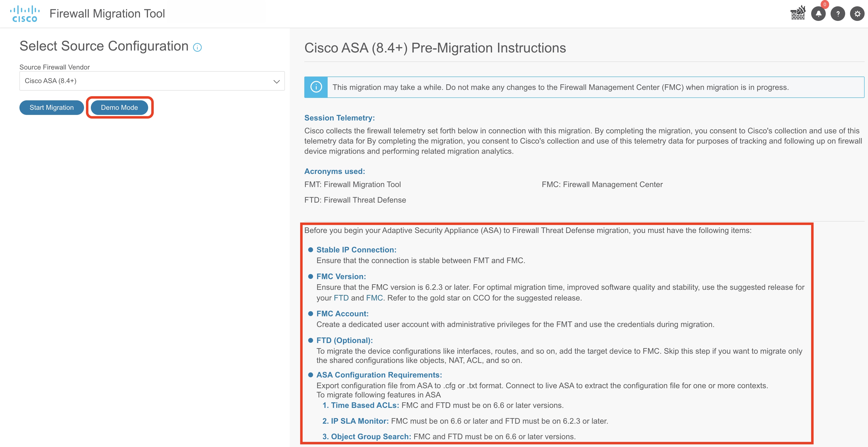Follow the FTD suggested release link
The height and width of the screenshot is (447, 868).
(x=341, y=298)
